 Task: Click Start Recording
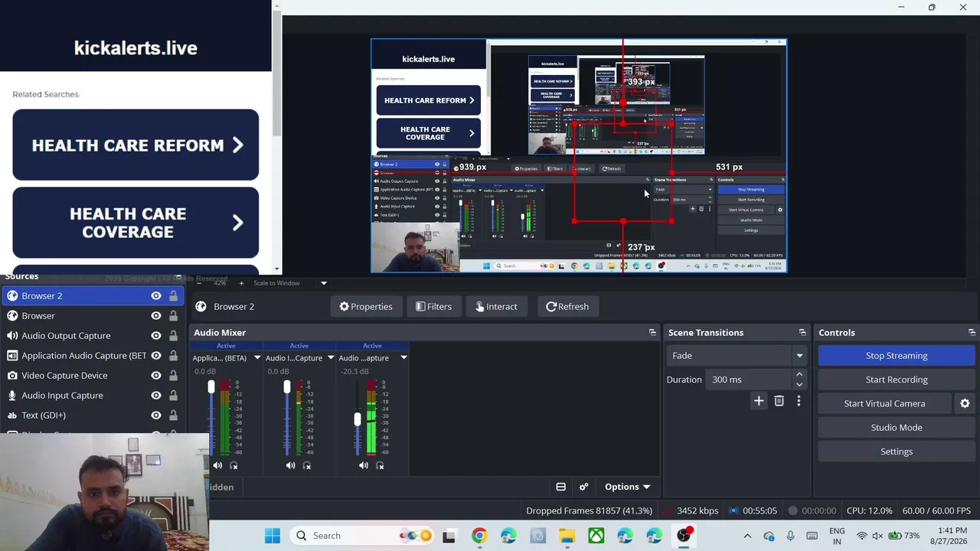tap(897, 380)
